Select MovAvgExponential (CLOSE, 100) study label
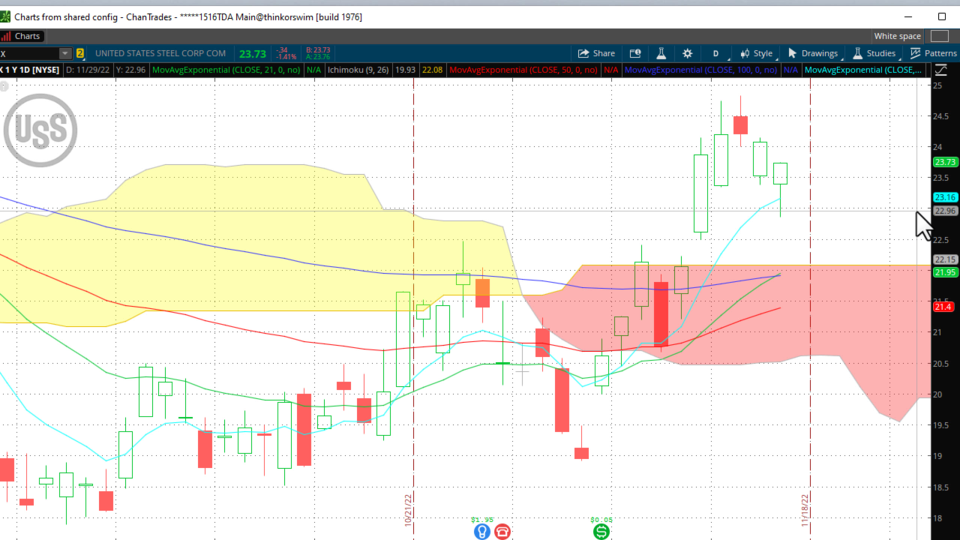The width and height of the screenshot is (960, 540). tap(700, 70)
